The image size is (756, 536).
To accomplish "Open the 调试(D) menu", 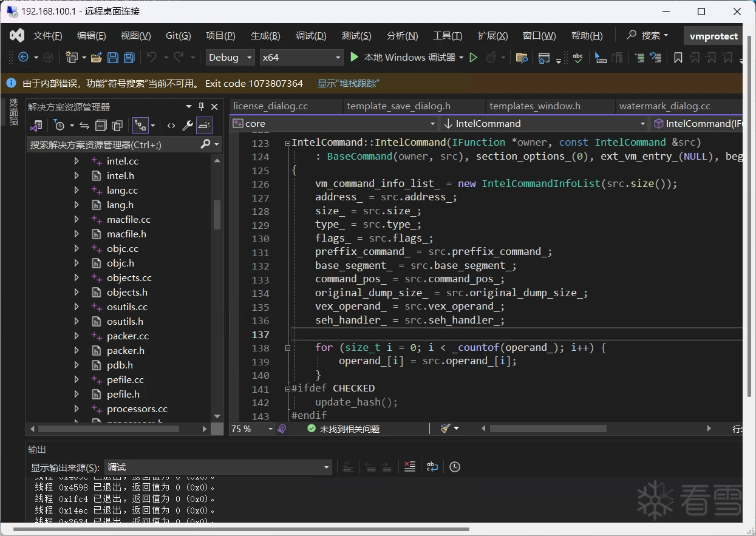I will tap(310, 36).
